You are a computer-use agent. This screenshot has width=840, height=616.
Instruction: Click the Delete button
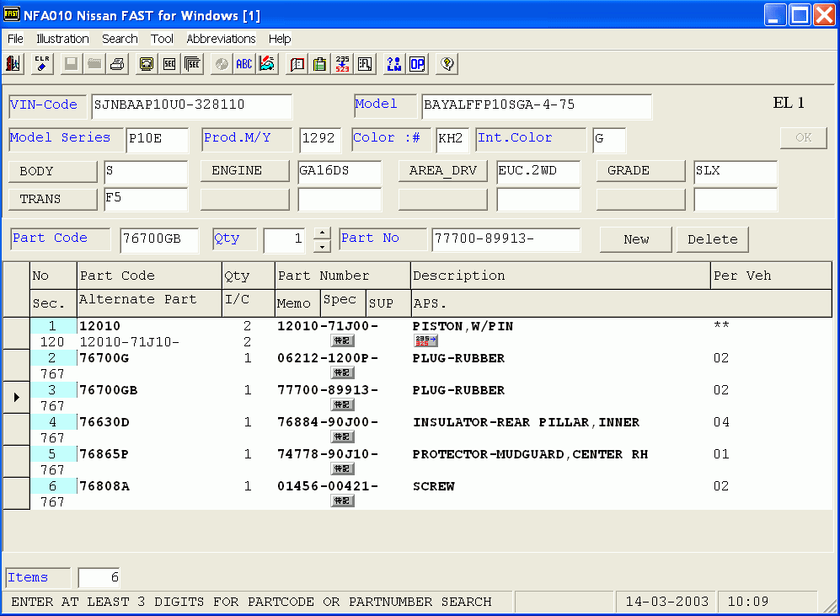tap(713, 239)
